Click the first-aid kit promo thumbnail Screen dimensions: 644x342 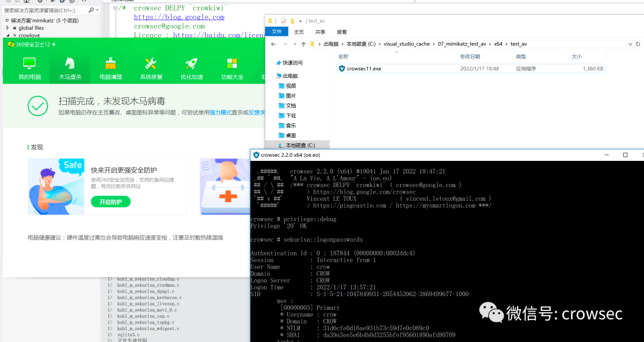[x=225, y=186]
